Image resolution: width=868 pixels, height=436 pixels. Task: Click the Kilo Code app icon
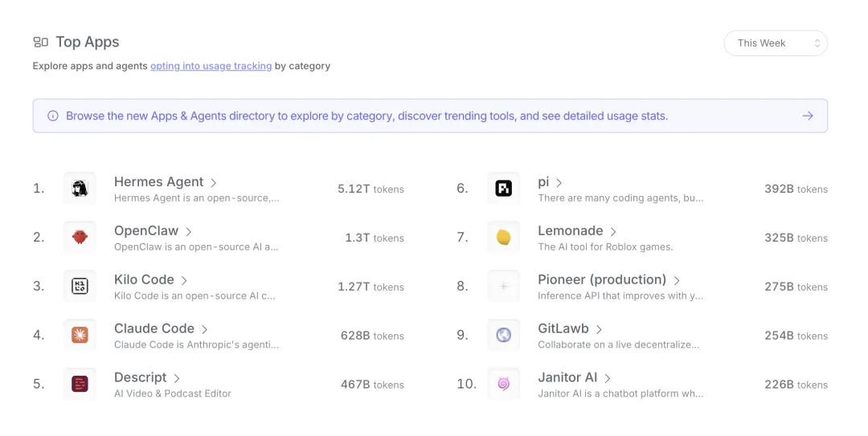(80, 286)
